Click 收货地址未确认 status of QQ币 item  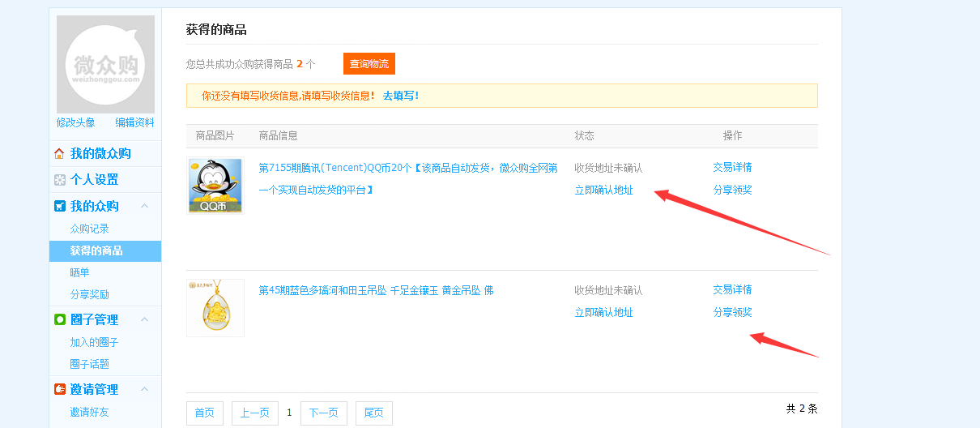608,168
